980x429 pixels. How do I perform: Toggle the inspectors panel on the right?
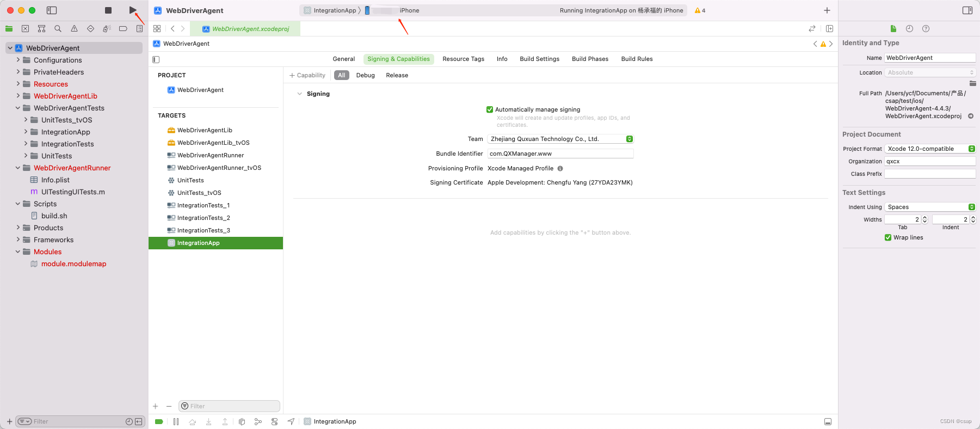click(x=967, y=10)
